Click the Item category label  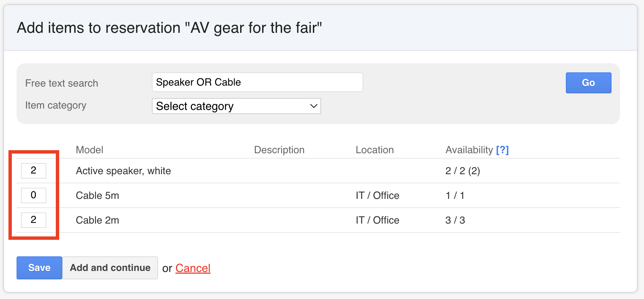pos(56,105)
